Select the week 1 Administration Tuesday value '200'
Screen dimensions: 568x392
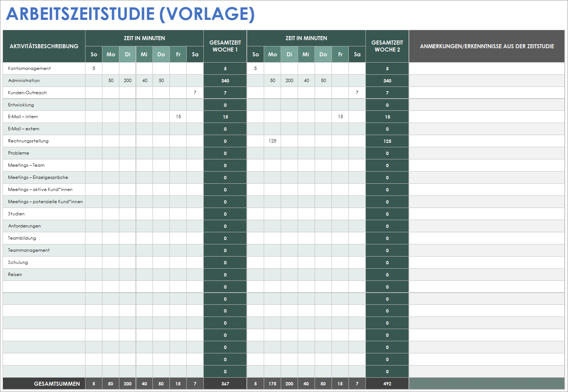click(x=127, y=81)
